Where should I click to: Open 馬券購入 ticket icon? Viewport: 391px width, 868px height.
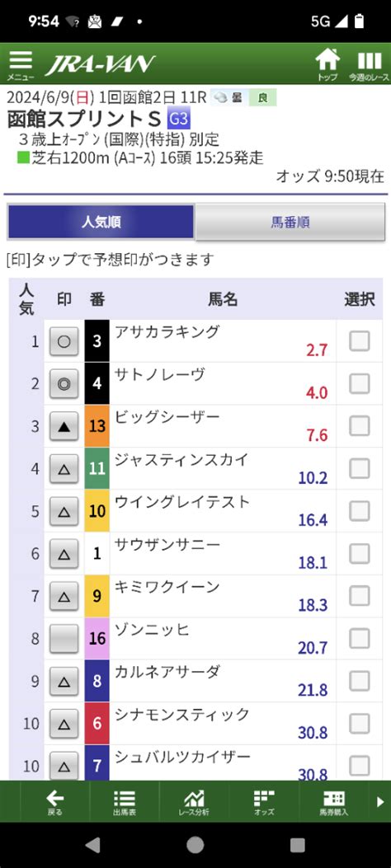(333, 801)
